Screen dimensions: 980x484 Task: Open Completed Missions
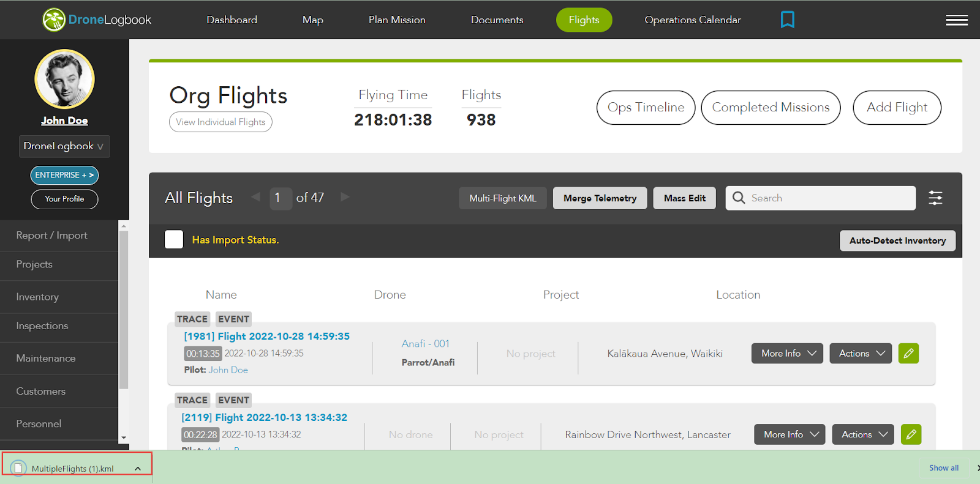771,108
